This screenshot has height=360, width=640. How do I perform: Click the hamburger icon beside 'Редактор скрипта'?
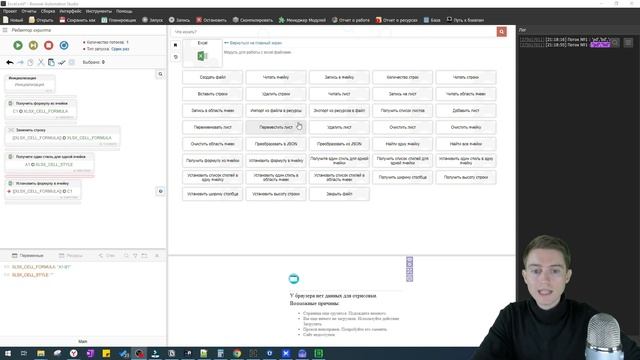5,30
